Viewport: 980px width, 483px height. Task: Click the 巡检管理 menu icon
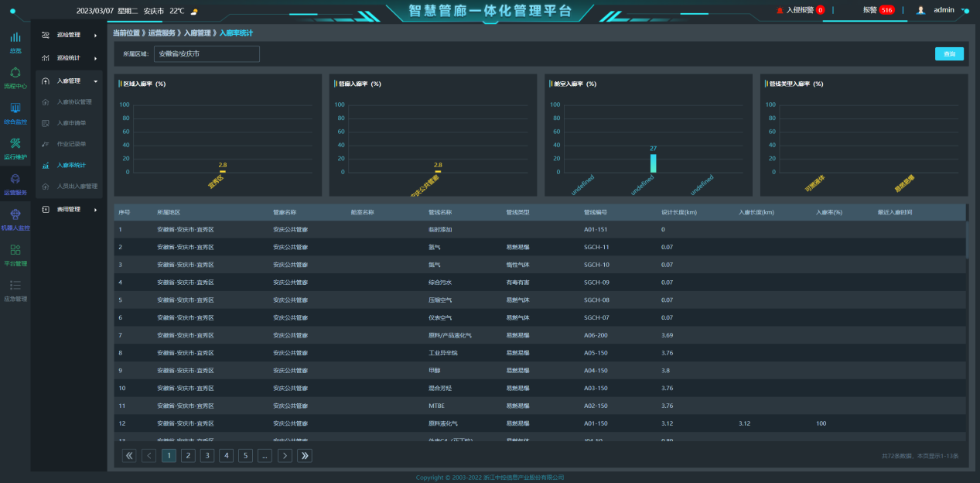pos(46,35)
